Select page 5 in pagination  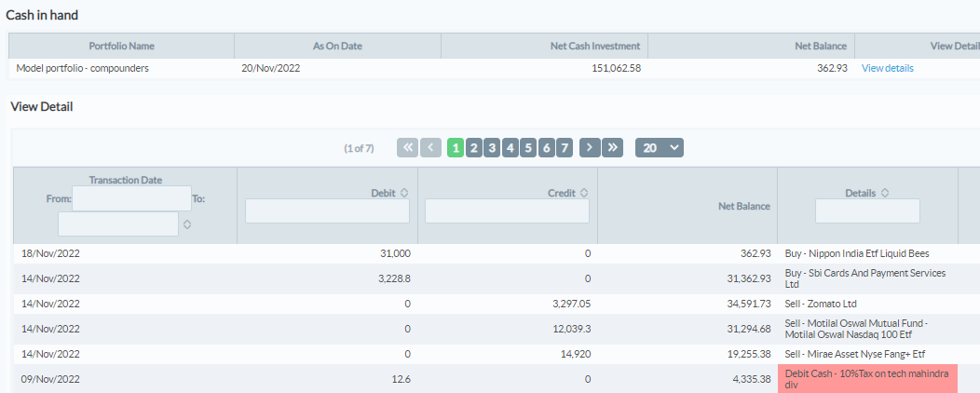[x=528, y=148]
